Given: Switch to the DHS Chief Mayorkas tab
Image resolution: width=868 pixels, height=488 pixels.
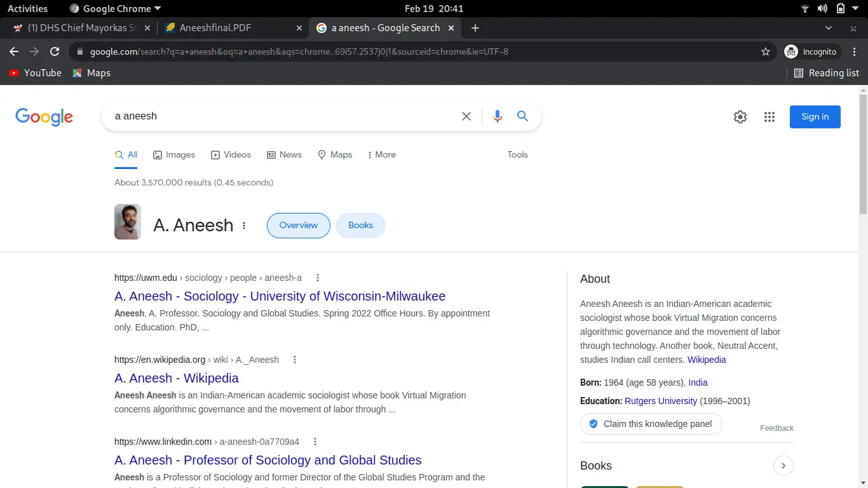Looking at the screenshot, I should click(x=81, y=28).
